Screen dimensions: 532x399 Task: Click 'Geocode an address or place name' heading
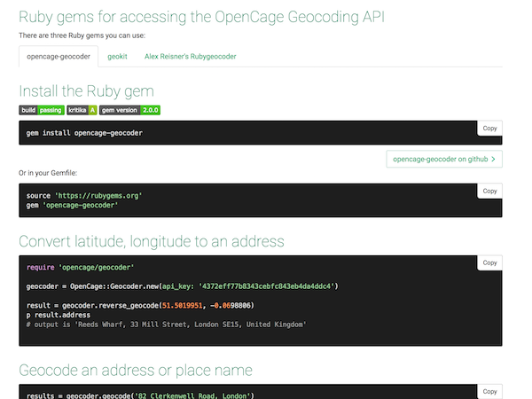pyautogui.click(x=136, y=370)
